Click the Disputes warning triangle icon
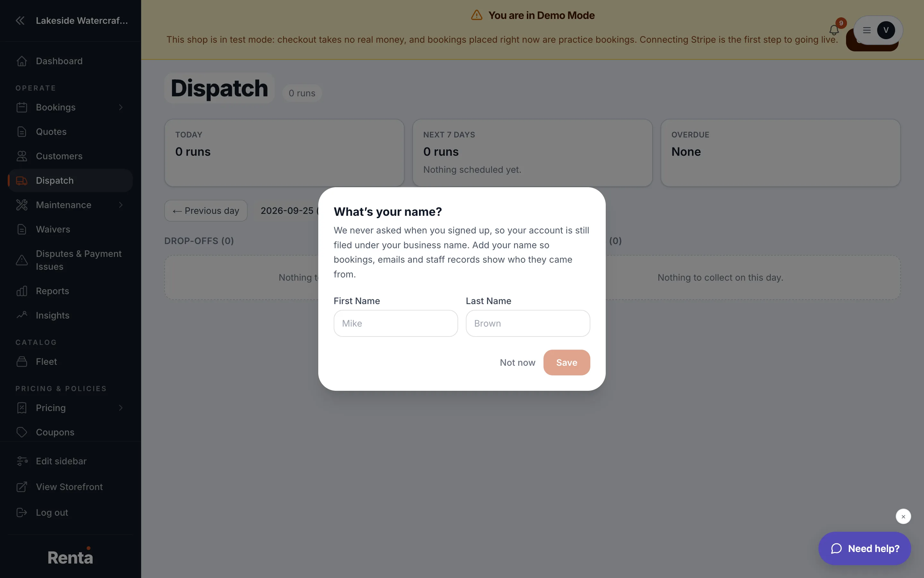Viewport: 924px width, 578px height. tap(22, 260)
